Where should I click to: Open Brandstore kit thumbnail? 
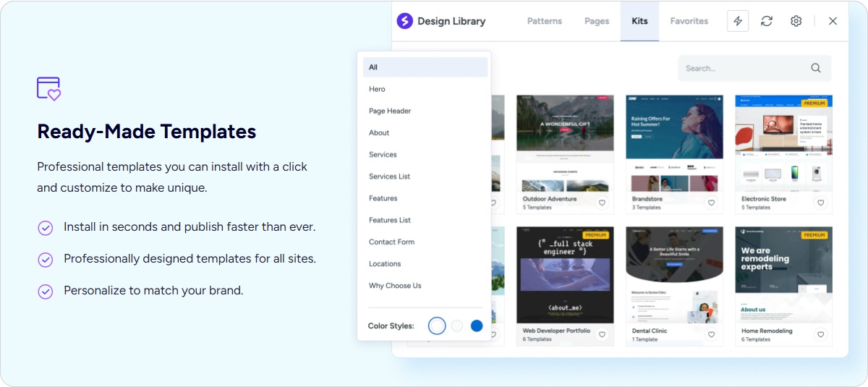tap(674, 144)
